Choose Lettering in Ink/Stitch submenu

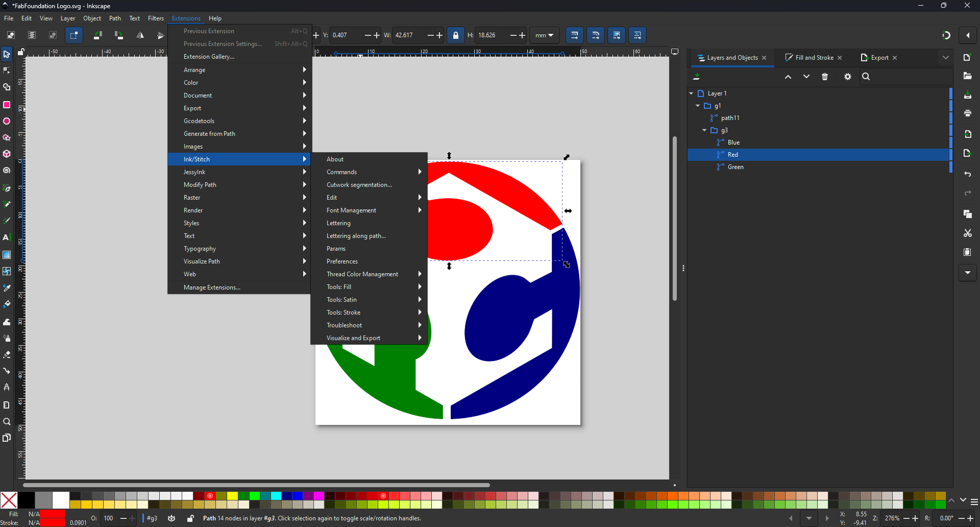369,223
